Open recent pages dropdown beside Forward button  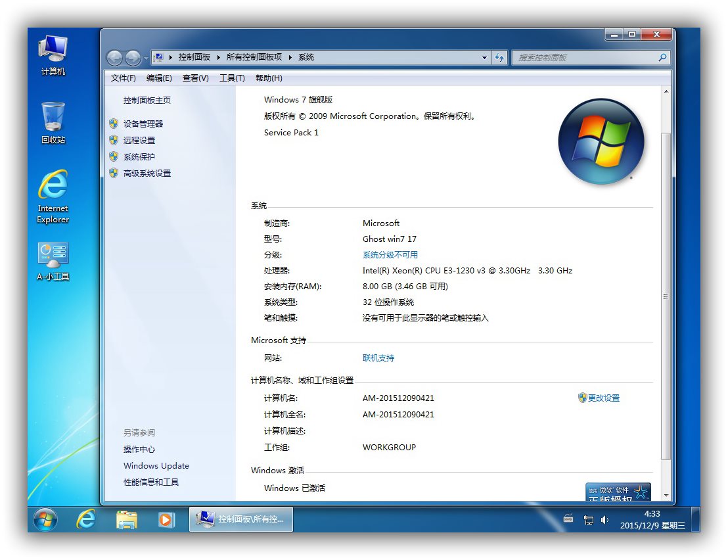click(146, 58)
